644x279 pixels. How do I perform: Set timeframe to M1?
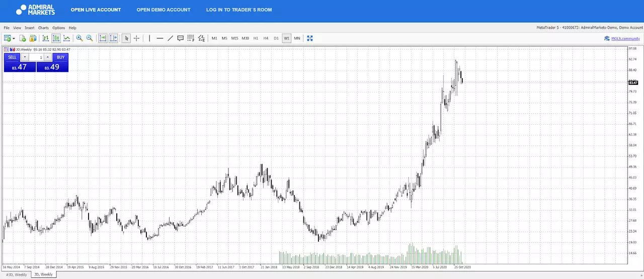[214, 38]
